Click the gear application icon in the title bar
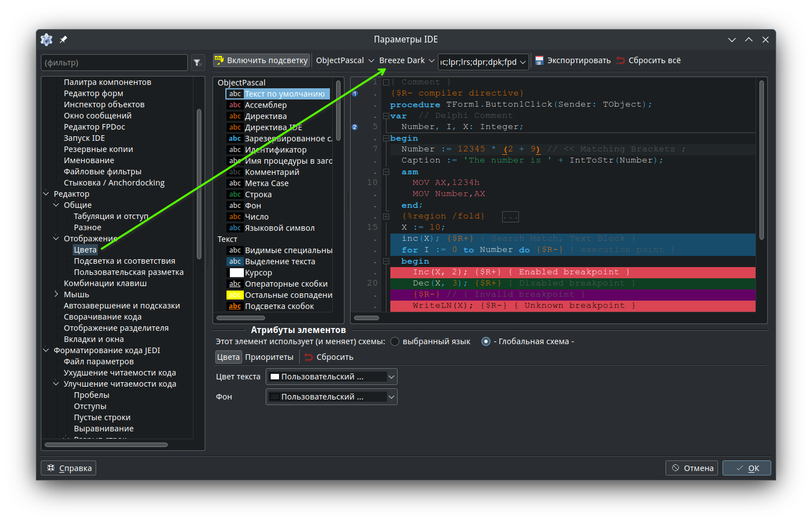 (46, 40)
